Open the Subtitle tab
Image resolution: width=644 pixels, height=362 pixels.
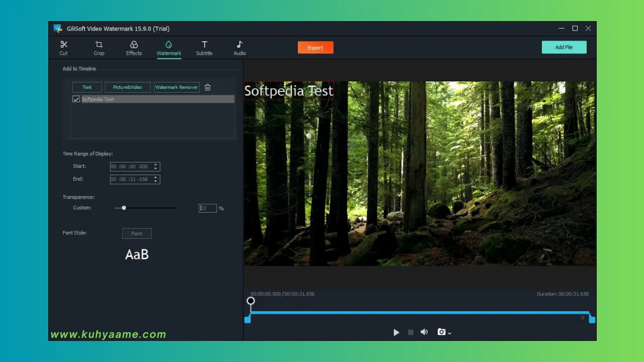204,48
